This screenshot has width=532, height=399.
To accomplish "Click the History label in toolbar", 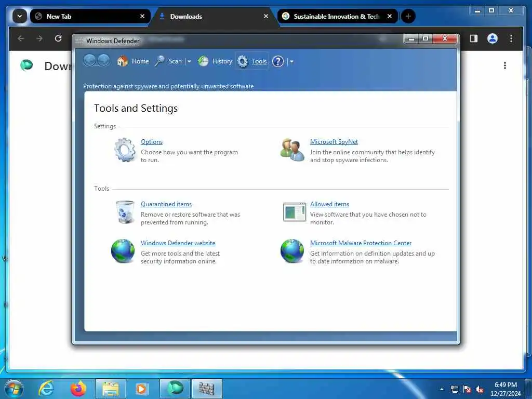I will [222, 61].
